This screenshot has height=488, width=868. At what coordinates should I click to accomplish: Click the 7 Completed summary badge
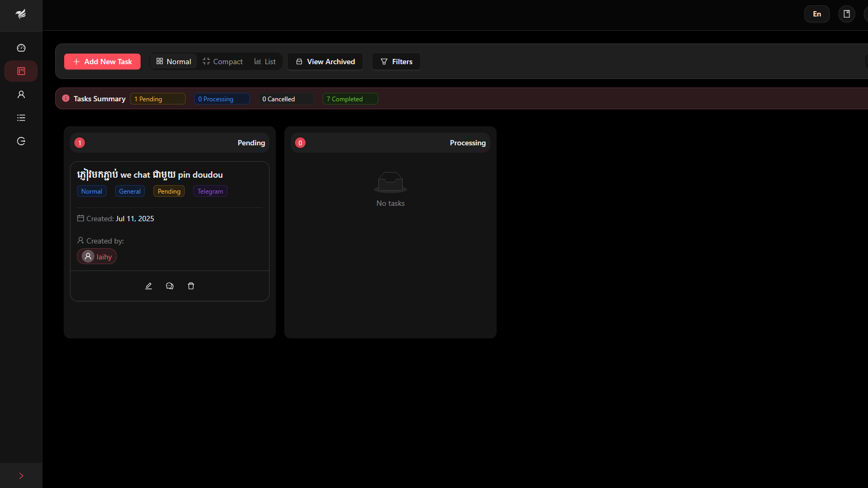tap(350, 99)
